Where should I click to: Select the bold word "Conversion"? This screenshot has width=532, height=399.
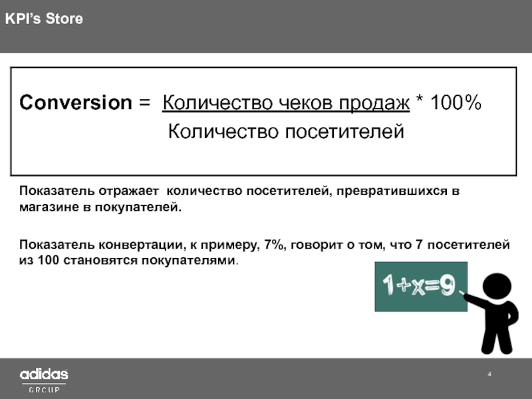[x=75, y=103]
